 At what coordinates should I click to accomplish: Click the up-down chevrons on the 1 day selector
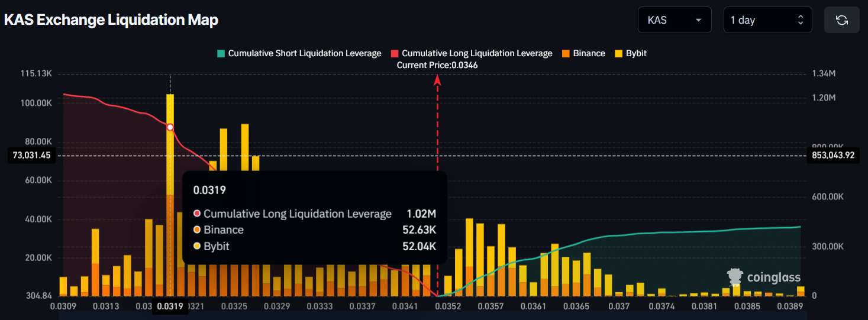pos(801,20)
